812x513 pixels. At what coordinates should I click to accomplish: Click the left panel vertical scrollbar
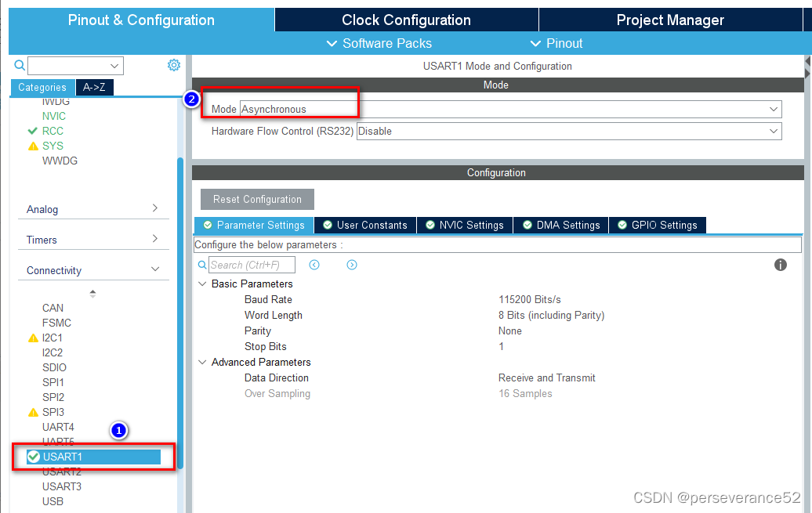click(180, 313)
